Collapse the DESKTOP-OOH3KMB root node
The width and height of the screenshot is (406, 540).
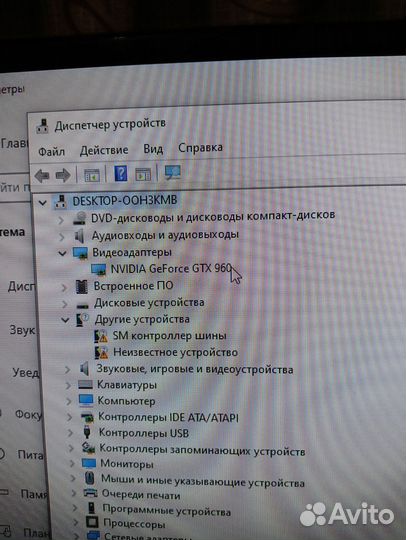43,202
